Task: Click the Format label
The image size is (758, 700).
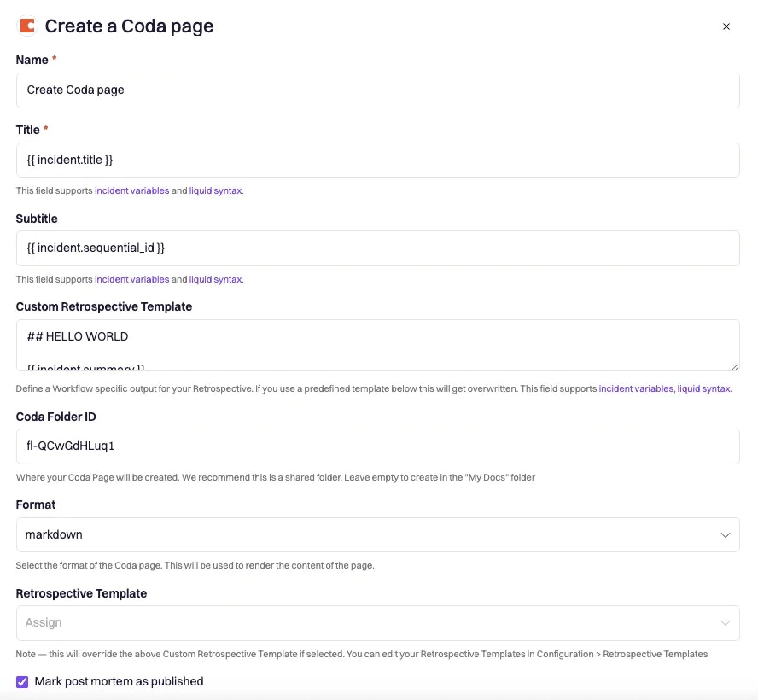Action: tap(36, 505)
